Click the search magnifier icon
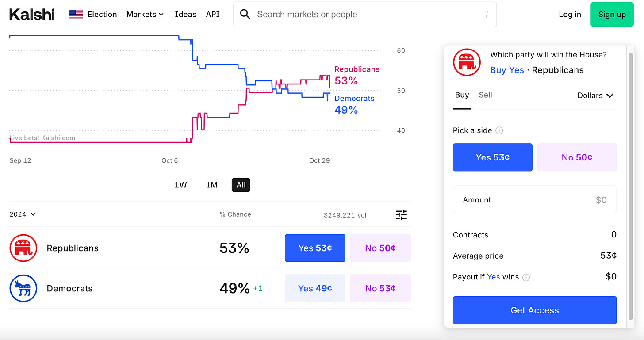The width and height of the screenshot is (644, 340). [x=245, y=15]
